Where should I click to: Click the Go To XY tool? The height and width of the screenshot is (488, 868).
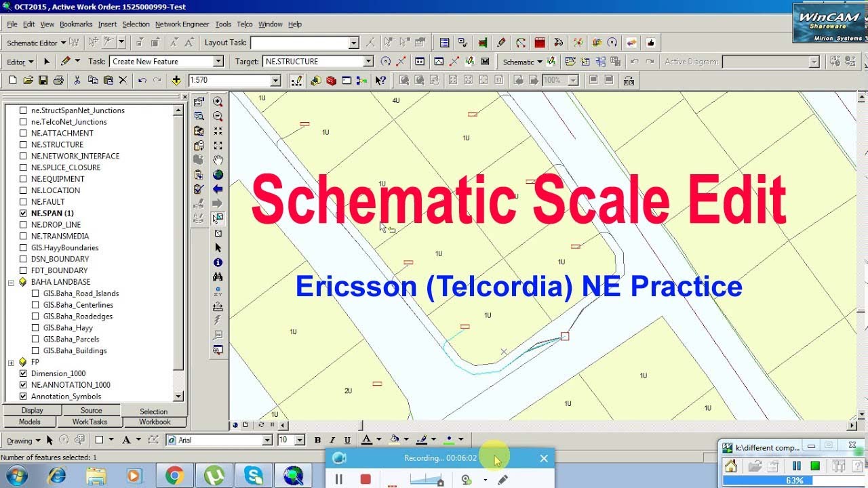click(x=218, y=291)
